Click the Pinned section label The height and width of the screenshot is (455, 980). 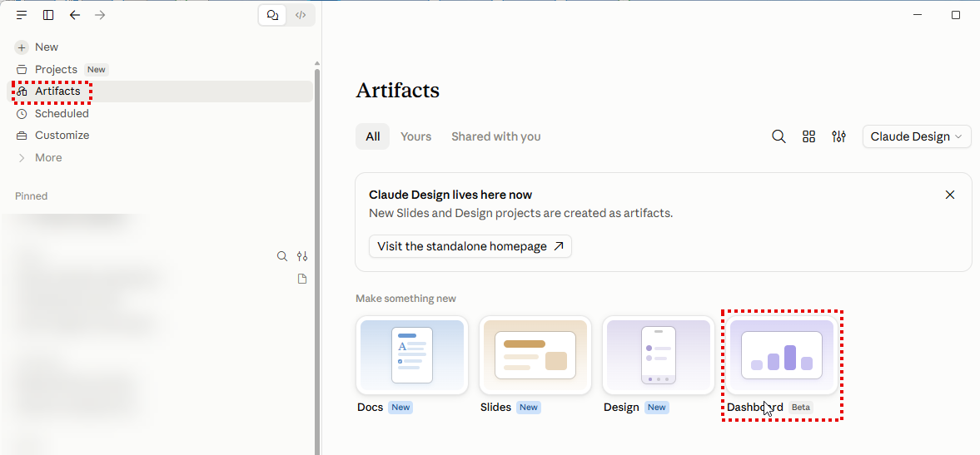[x=32, y=196]
